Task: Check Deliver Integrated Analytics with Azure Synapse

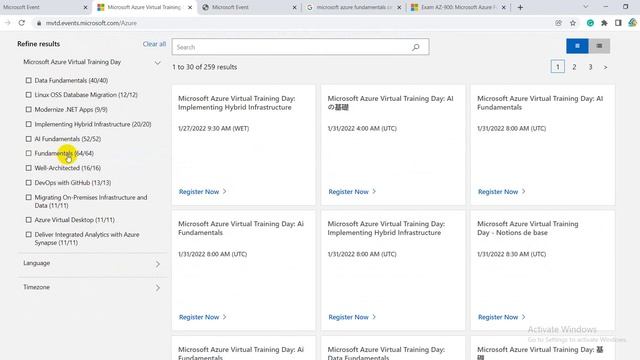Action: point(29,234)
